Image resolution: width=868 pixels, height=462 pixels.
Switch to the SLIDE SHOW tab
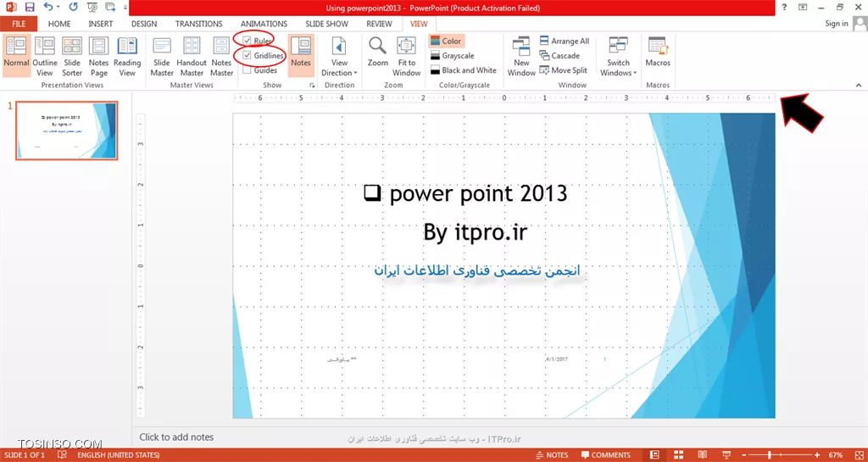tap(326, 24)
